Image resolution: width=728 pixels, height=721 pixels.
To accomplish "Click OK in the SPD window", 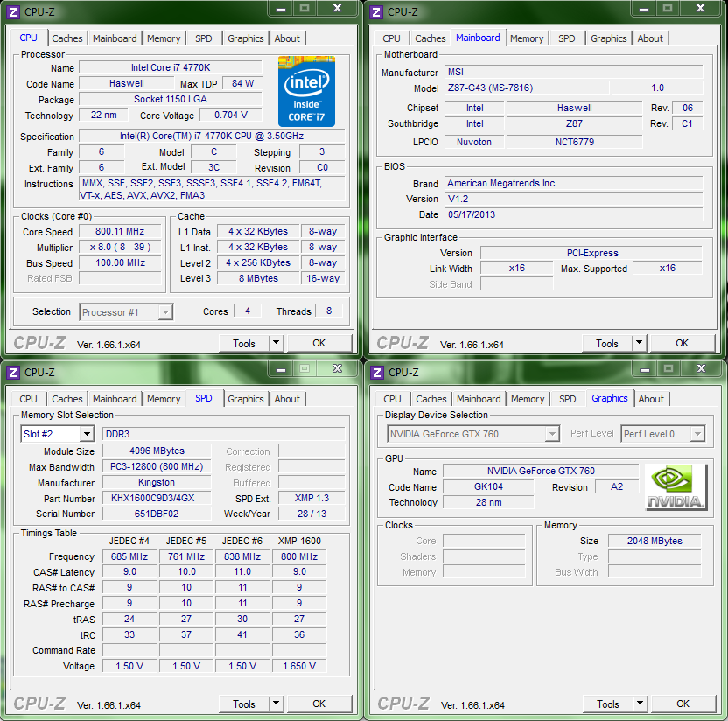I will 319,703.
